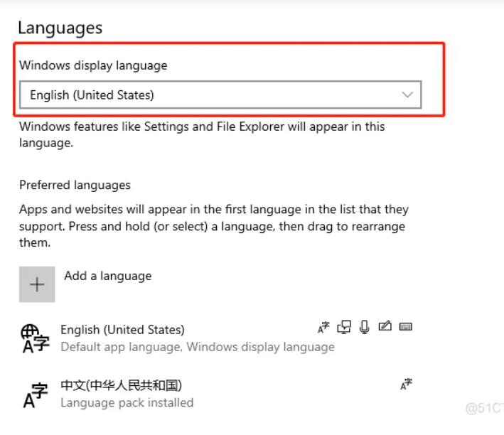
Task: Click "Language pack installed" under Chinese
Action: tap(127, 402)
